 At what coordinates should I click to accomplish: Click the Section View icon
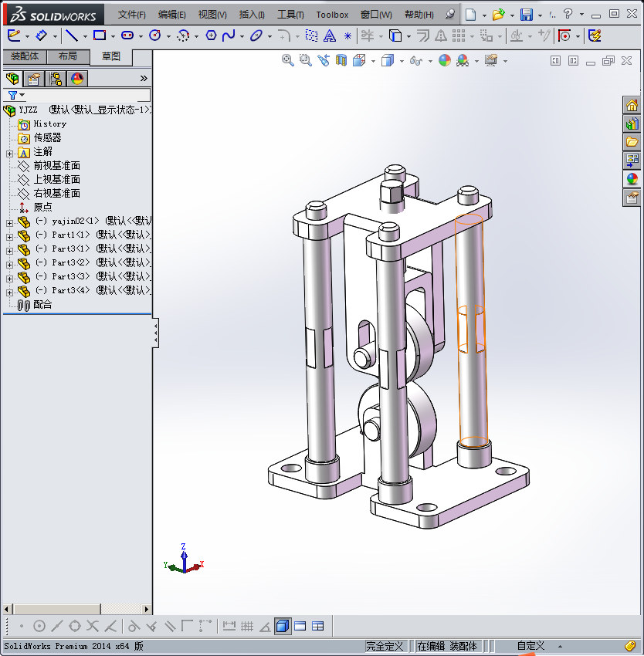click(341, 61)
